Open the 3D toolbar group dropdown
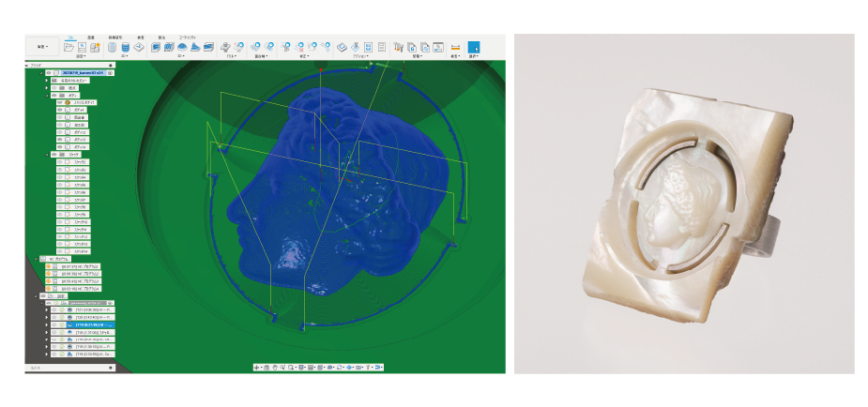 pyautogui.click(x=181, y=56)
